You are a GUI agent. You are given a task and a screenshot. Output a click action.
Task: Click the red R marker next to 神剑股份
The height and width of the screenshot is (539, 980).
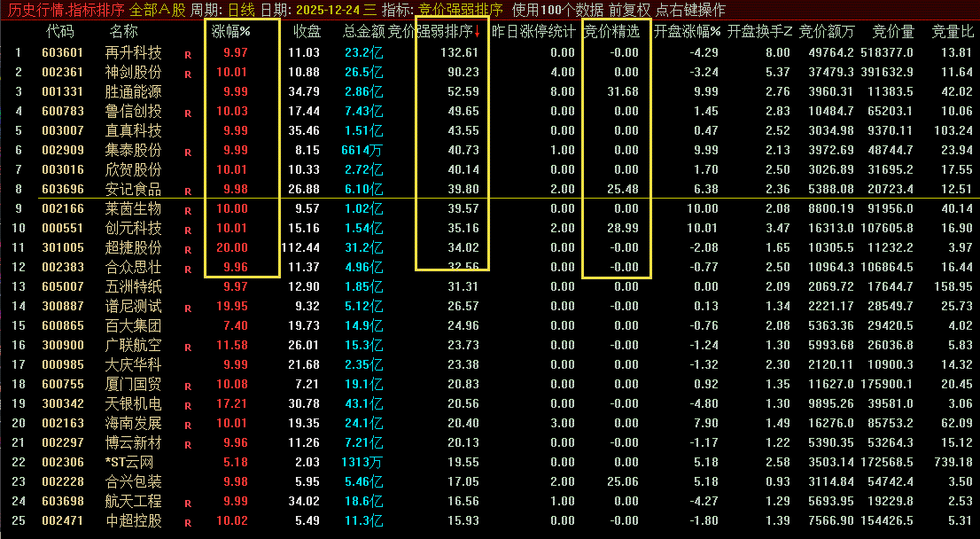click(188, 74)
